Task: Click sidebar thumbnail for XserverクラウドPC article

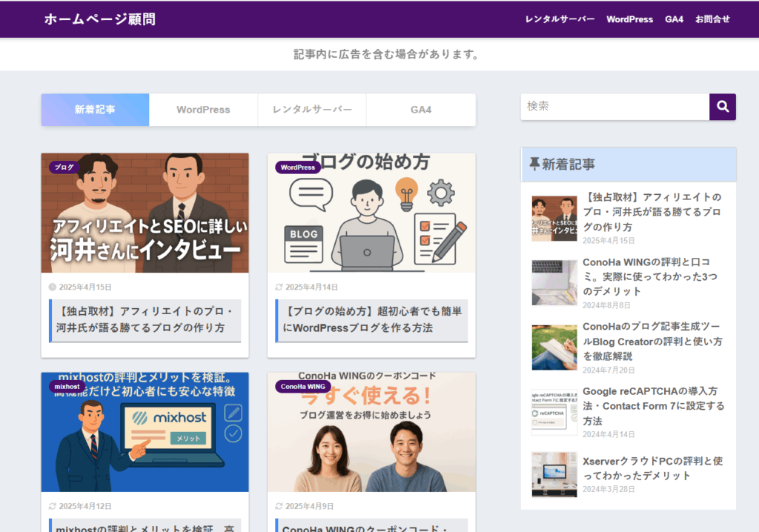Action: tap(554, 475)
